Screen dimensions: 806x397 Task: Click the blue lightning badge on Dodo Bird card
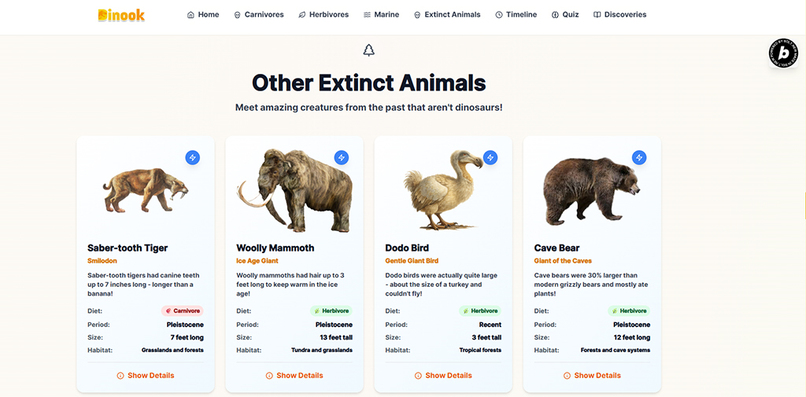tap(490, 157)
